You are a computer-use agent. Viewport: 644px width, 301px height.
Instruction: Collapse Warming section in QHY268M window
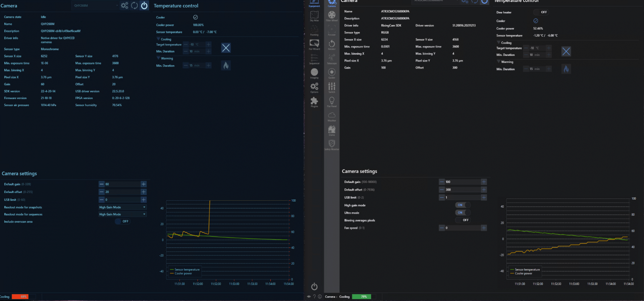158,58
